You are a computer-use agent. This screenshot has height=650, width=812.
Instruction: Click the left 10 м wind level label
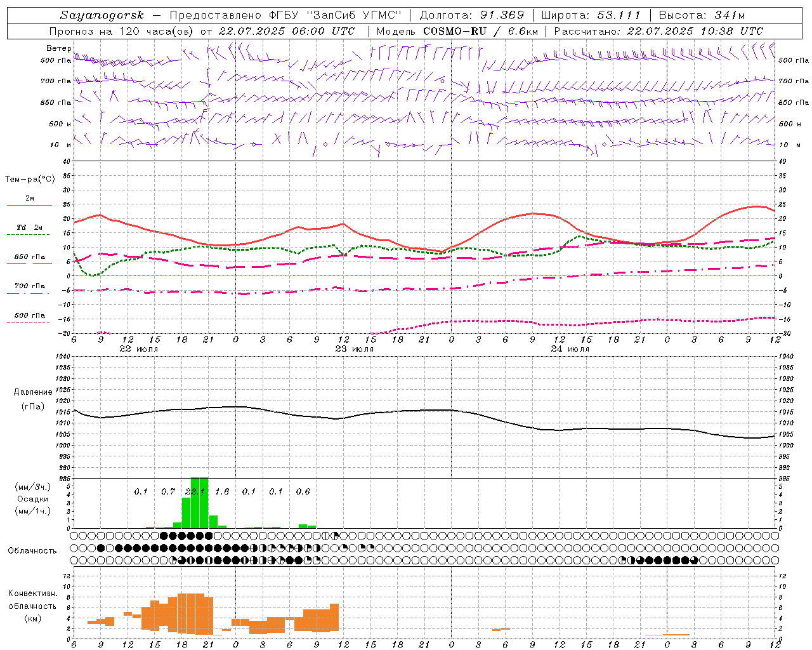click(x=60, y=145)
